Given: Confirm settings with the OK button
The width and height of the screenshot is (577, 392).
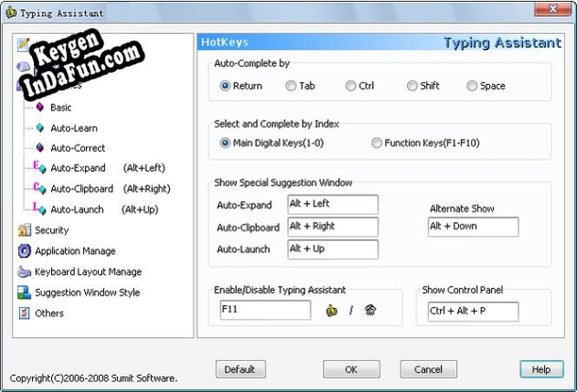Looking at the screenshot, I should (x=351, y=369).
